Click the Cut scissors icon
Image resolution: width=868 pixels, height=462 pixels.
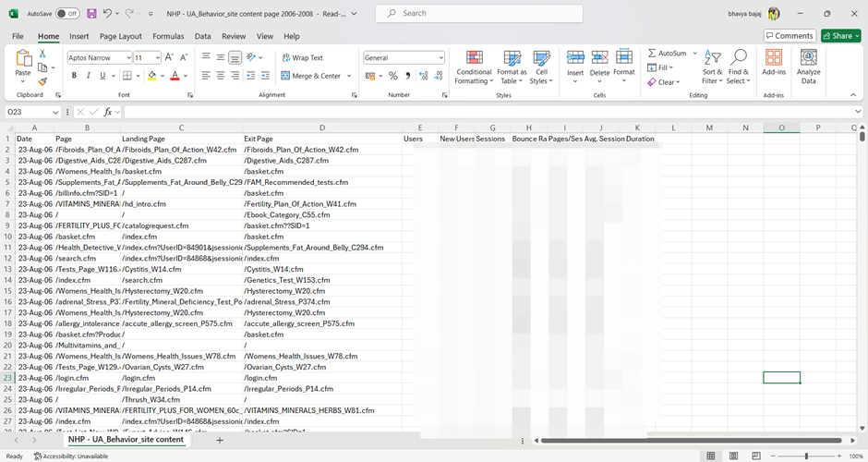click(42, 55)
